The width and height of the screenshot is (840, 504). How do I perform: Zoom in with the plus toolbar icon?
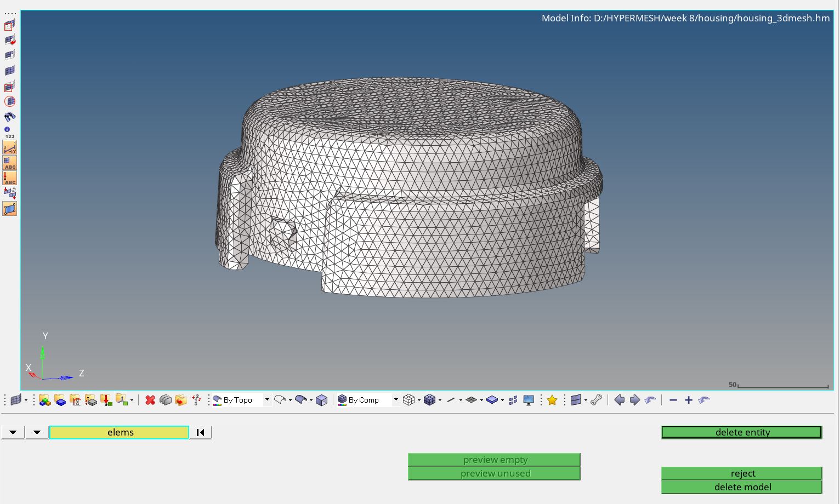(x=689, y=400)
